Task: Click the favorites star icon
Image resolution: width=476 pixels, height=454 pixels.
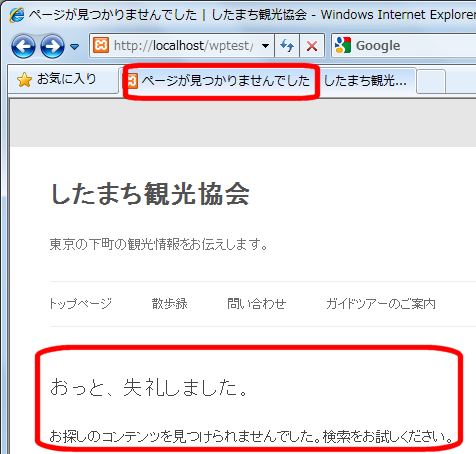Action: pos(24,80)
